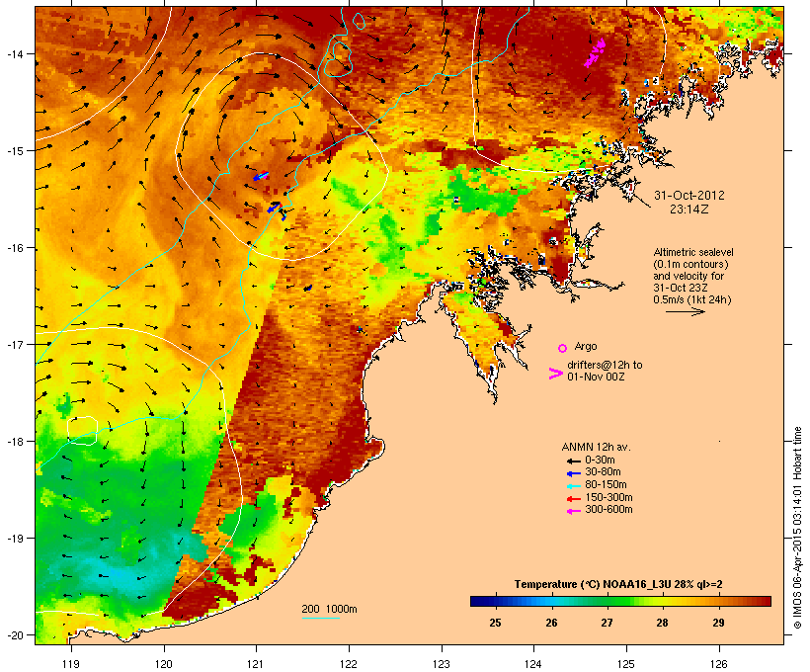This screenshot has width=810, height=672.
Task: Click the black 0-30m arrow legend icon
Action: point(573,461)
